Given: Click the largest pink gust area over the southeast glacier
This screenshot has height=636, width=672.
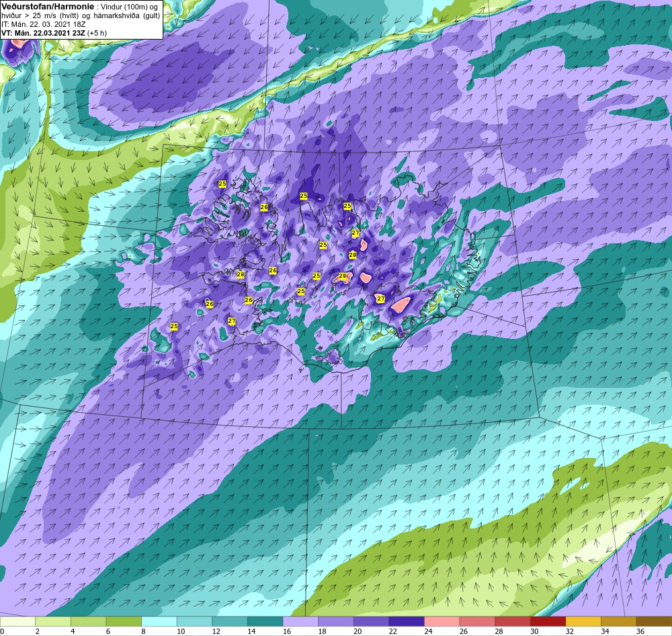Looking at the screenshot, I should [401, 305].
